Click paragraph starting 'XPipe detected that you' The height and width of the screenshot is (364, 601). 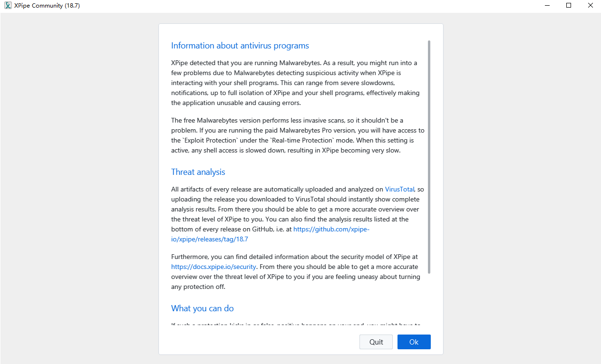295,83
